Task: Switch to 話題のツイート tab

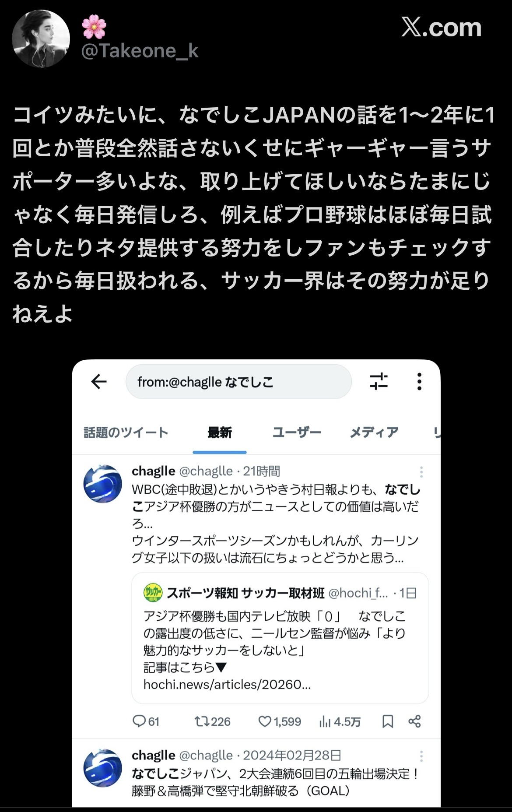Action: pos(126,432)
